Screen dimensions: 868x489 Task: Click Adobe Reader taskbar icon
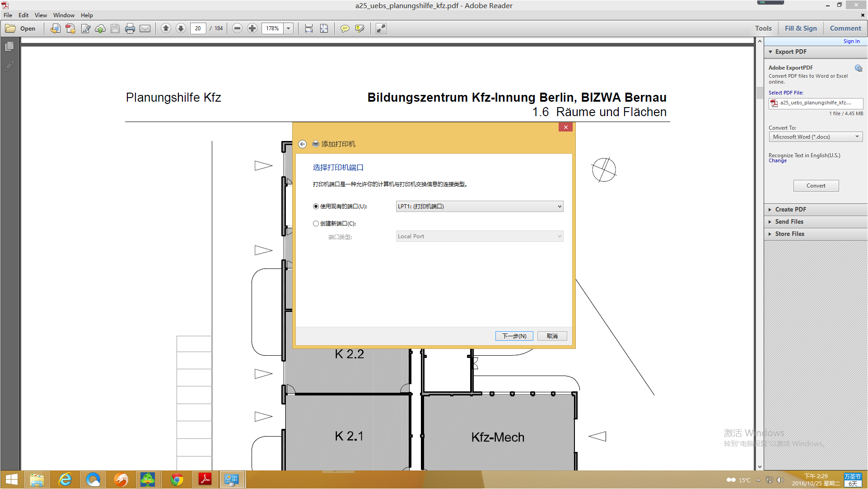[205, 479]
